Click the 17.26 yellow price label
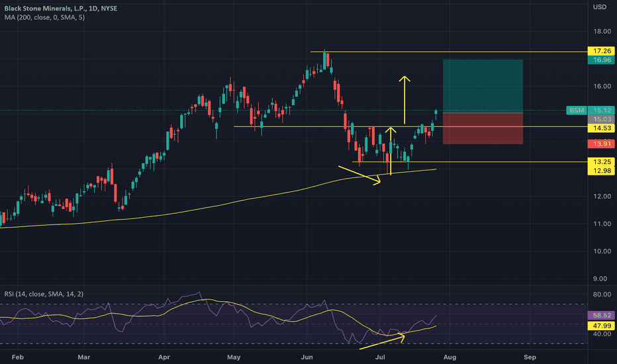The width and height of the screenshot is (617, 364). pos(601,51)
